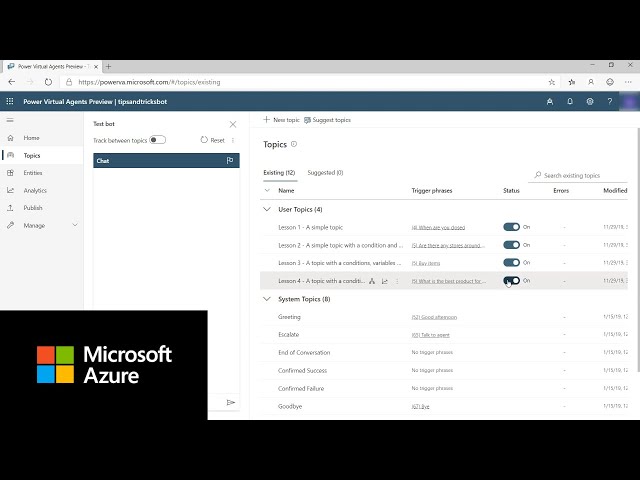Open Goodbye trigger phrases link

tap(420, 407)
